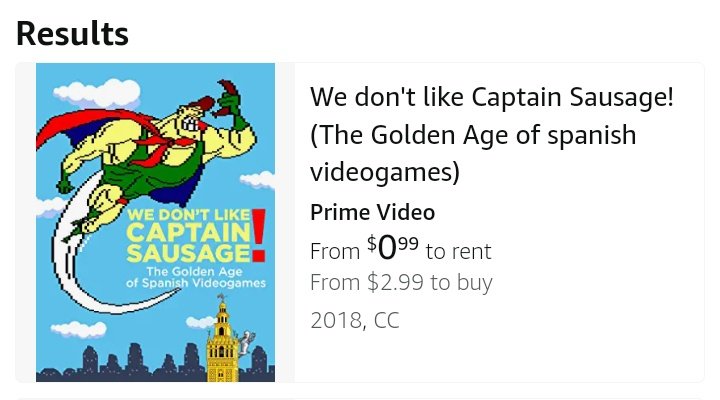The height and width of the screenshot is (400, 720).
Task: Click the 'CC' closed captions indicator
Action: click(x=387, y=320)
